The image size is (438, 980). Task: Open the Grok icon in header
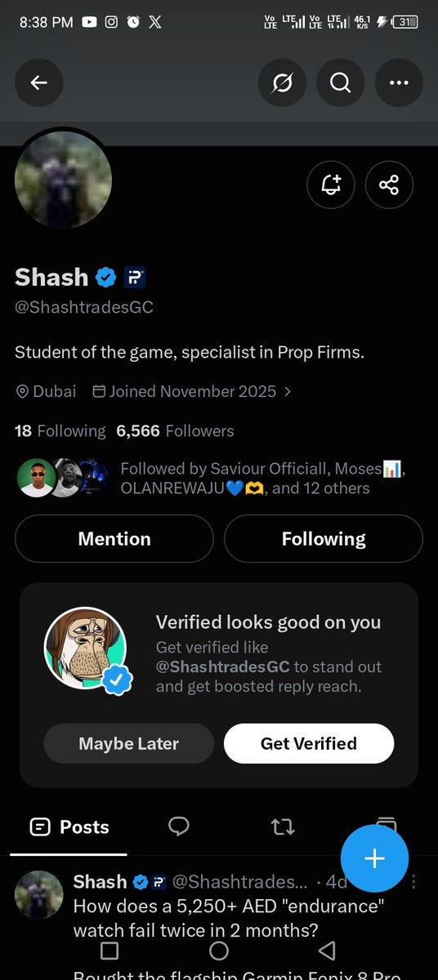click(282, 82)
